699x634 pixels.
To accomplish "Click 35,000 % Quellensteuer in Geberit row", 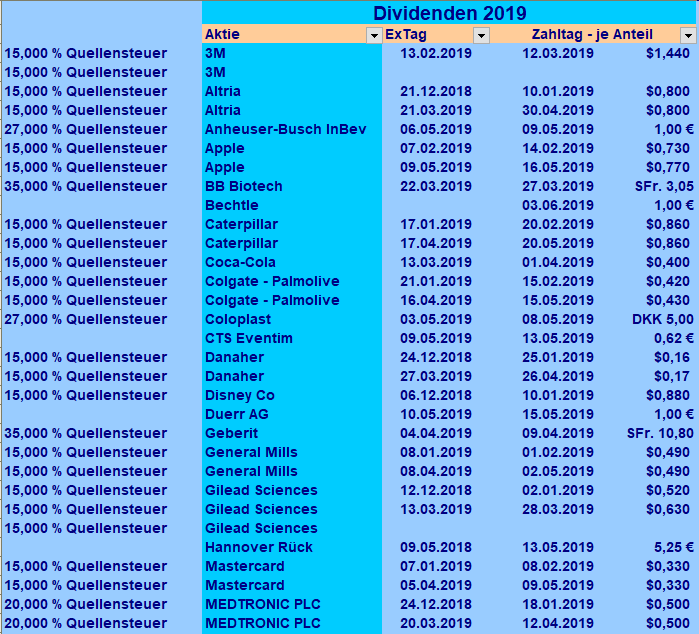I will (x=86, y=433).
